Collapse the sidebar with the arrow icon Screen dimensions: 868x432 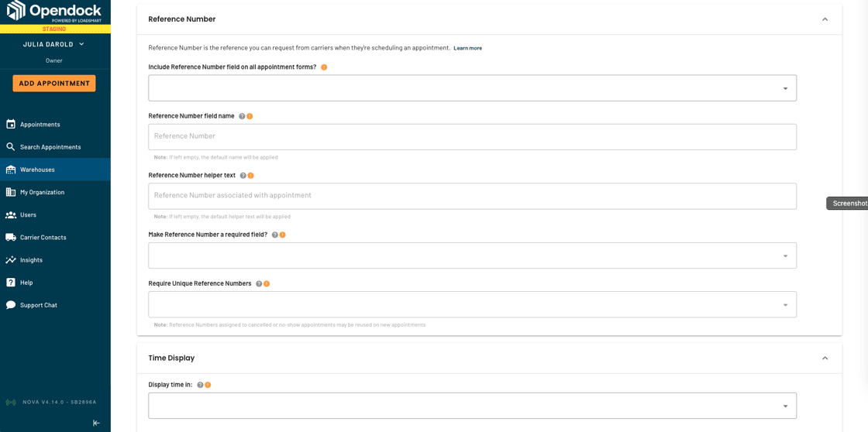(x=96, y=423)
